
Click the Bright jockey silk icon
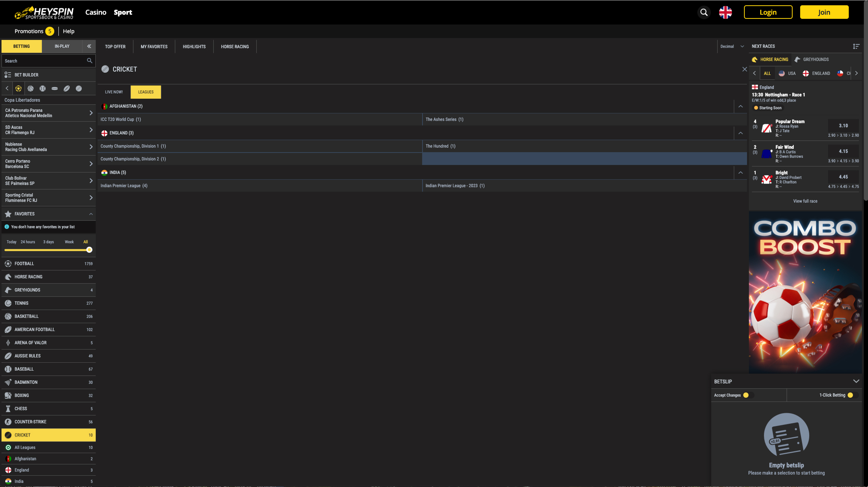pyautogui.click(x=767, y=179)
